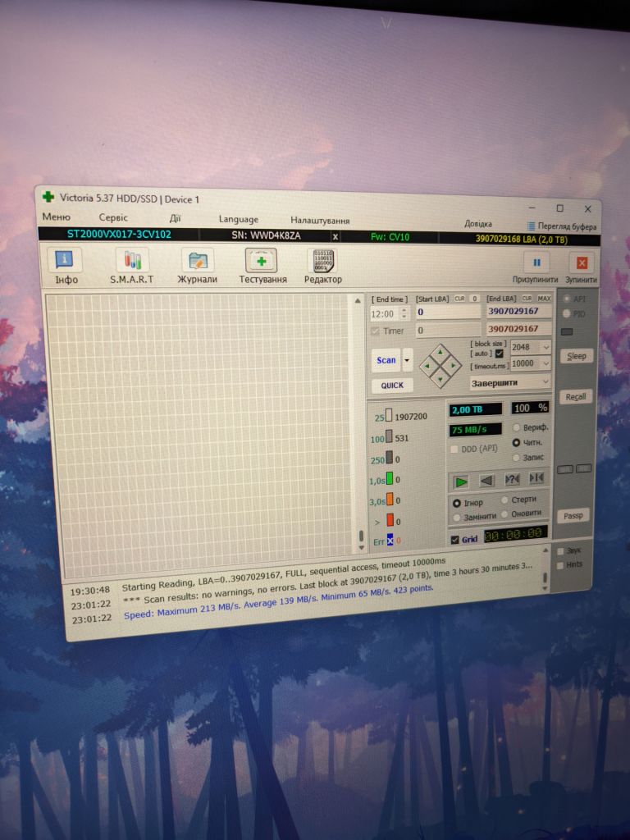Click the butterfly seek scan mode button

(536, 477)
